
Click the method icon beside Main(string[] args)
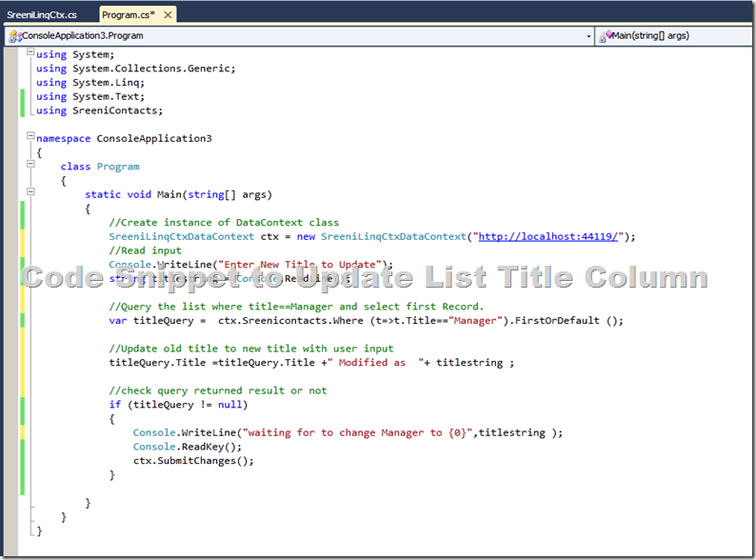[x=605, y=36]
